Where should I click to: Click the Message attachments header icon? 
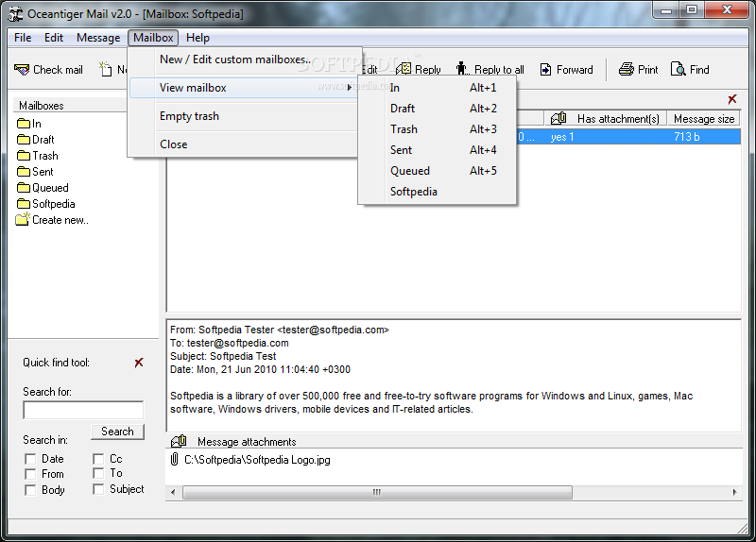[179, 441]
